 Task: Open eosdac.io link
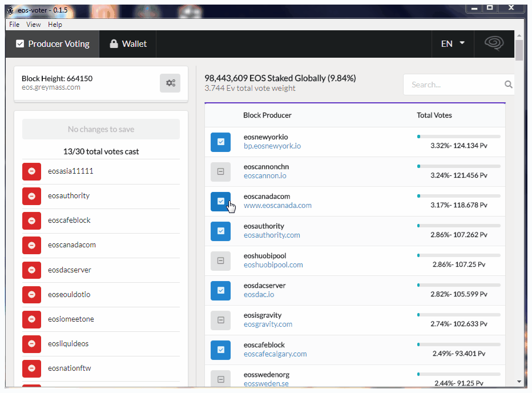pyautogui.click(x=259, y=295)
